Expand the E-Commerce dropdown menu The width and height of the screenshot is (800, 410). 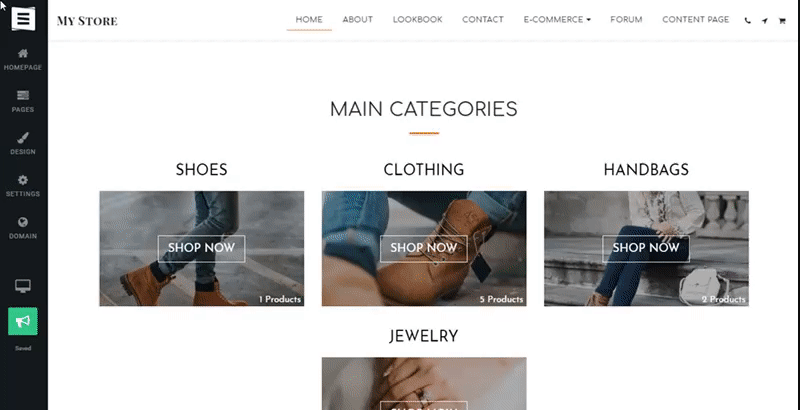point(557,20)
